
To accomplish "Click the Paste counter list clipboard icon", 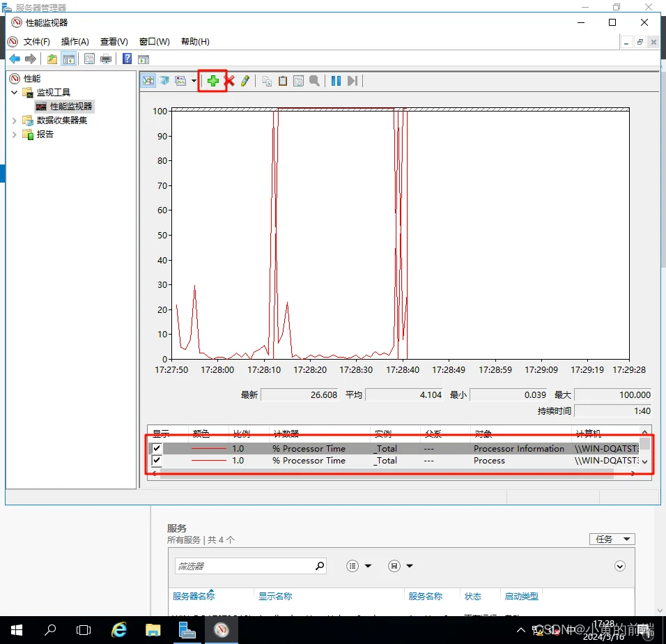I will point(283,81).
